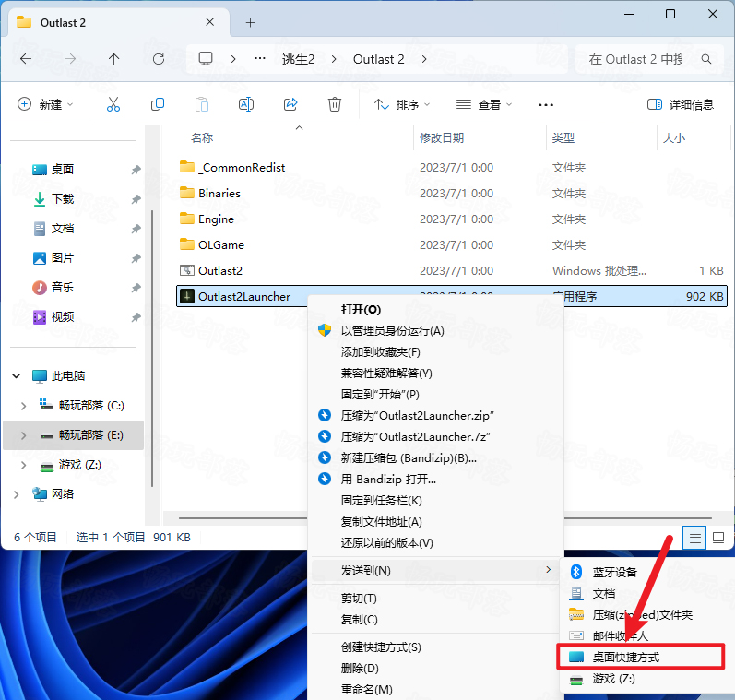This screenshot has height=700, width=735.
Task: Click the Delete trash icon in toolbar
Action: click(x=334, y=104)
